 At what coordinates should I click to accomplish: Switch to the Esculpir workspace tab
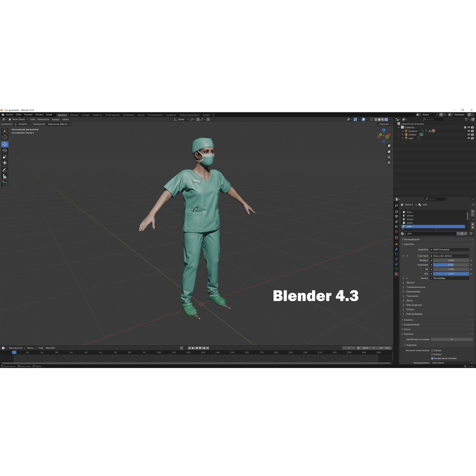click(86, 115)
